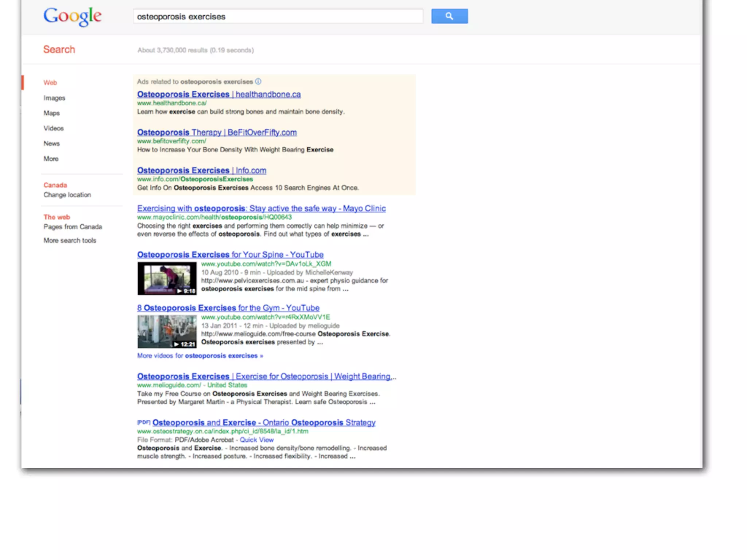Open the Ontario Osteoporosis Strategy PDF result
The height and width of the screenshot is (560, 747).
(x=264, y=423)
